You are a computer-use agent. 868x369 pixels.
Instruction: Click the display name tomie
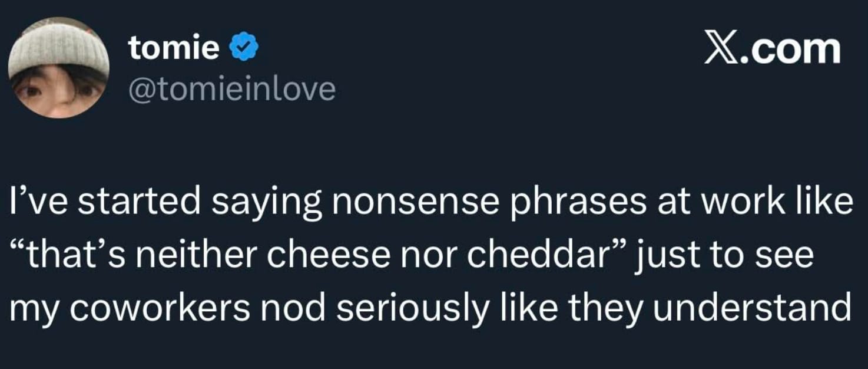(x=174, y=48)
